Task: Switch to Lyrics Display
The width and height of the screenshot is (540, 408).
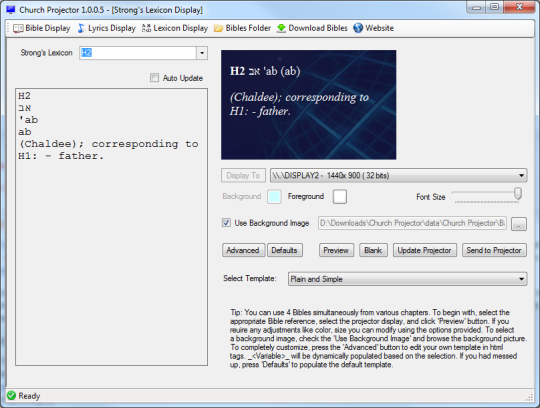Action: (112, 28)
